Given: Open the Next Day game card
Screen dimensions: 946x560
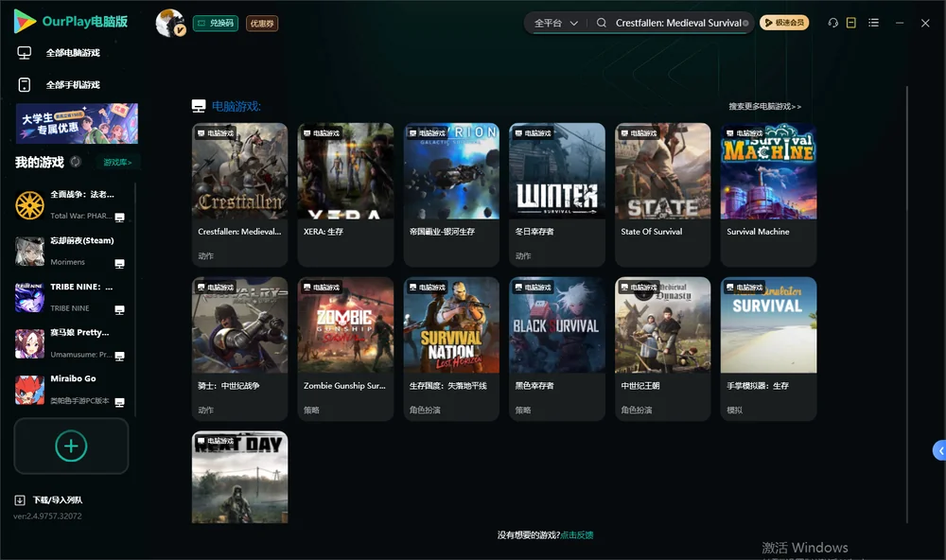Looking at the screenshot, I should (239, 477).
